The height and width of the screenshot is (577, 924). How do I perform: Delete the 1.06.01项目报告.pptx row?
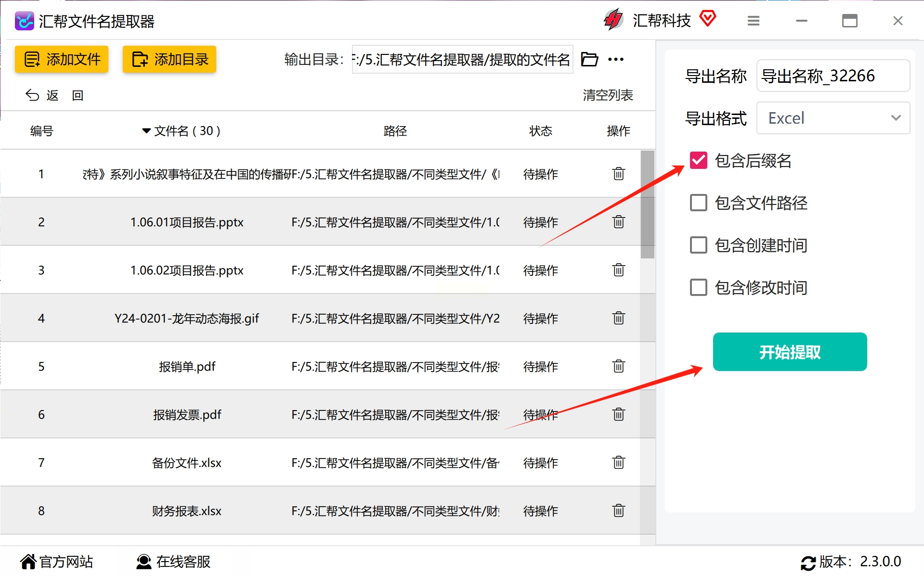619,221
